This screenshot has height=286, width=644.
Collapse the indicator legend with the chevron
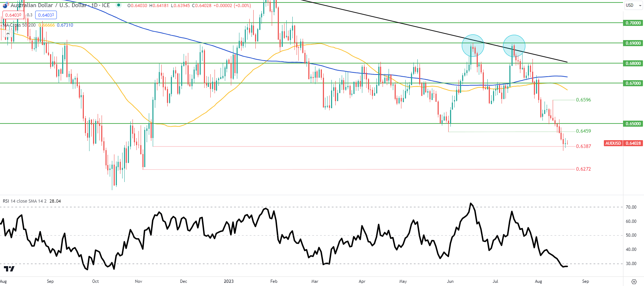8,34
